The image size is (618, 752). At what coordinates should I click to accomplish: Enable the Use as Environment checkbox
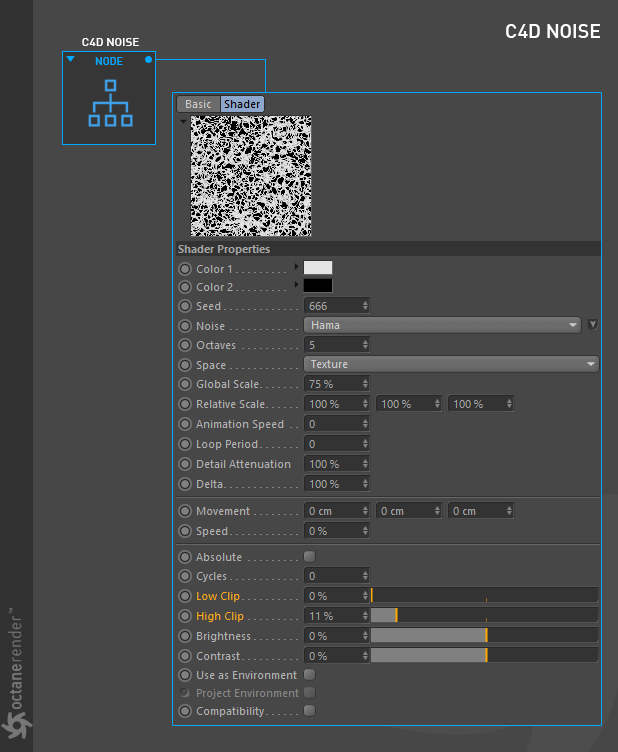click(309, 675)
